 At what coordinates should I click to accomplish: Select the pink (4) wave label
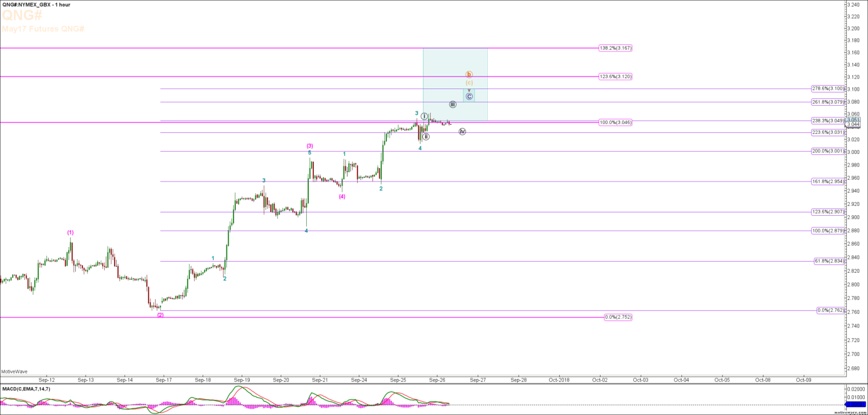[x=342, y=196]
